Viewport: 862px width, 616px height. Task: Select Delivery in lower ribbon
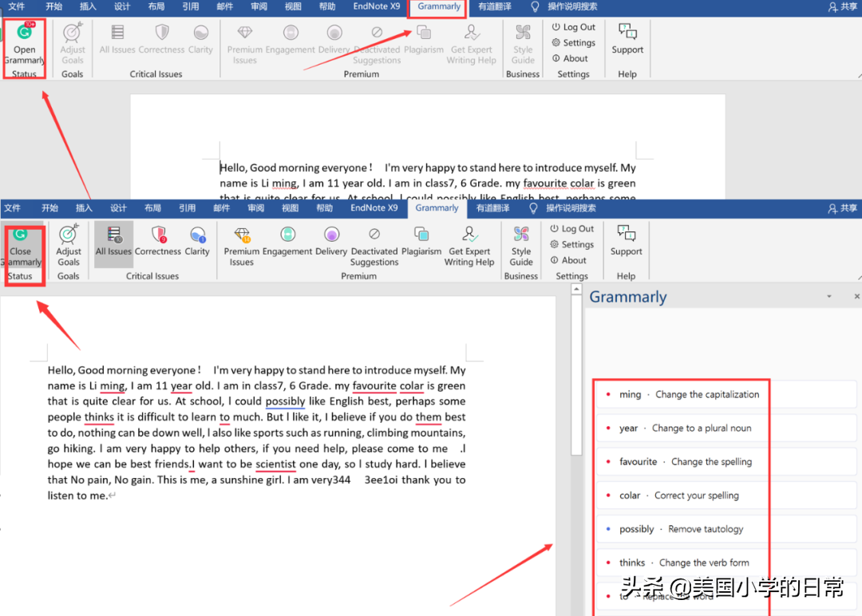coord(331,241)
